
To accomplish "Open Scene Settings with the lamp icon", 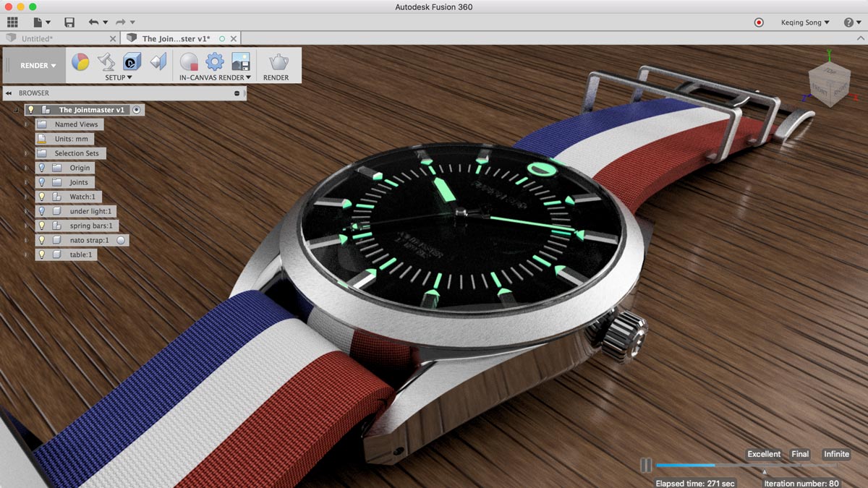I will 106,62.
